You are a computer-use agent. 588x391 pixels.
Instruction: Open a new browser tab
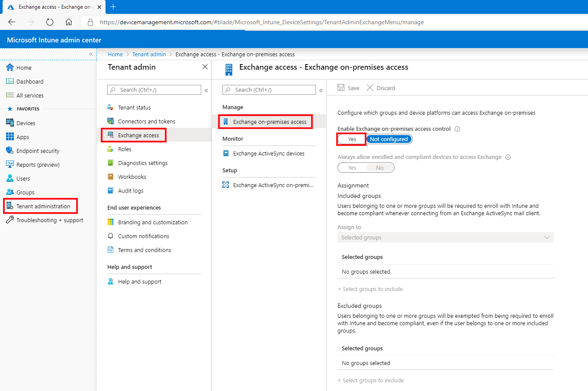113,6
